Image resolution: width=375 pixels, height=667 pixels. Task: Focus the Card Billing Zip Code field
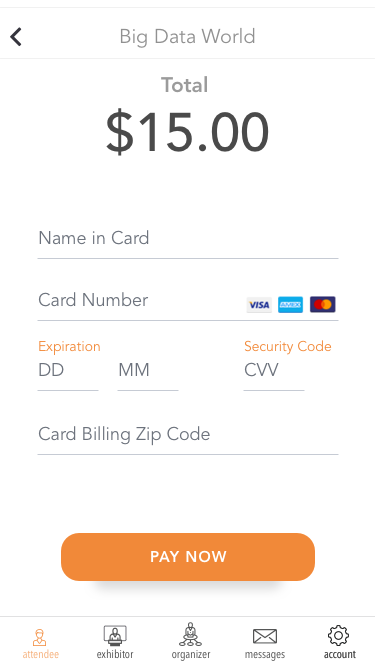(x=188, y=435)
